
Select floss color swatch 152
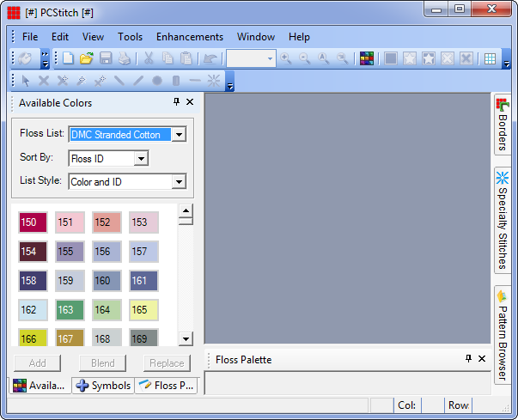tap(107, 222)
